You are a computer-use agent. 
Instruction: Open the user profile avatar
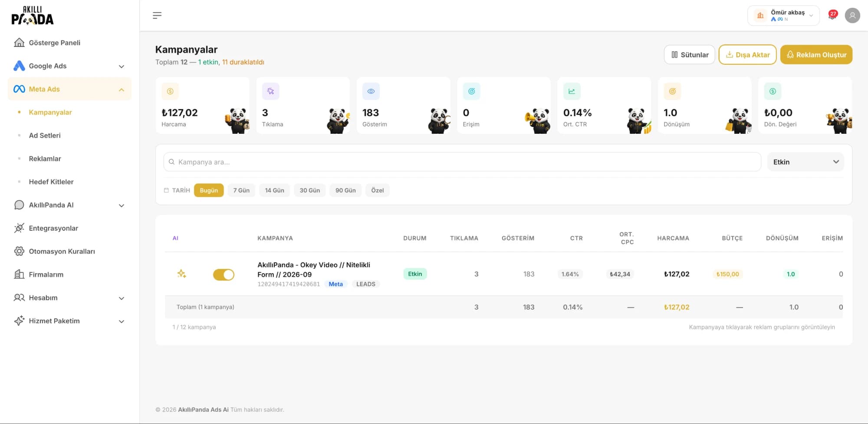[x=852, y=16]
